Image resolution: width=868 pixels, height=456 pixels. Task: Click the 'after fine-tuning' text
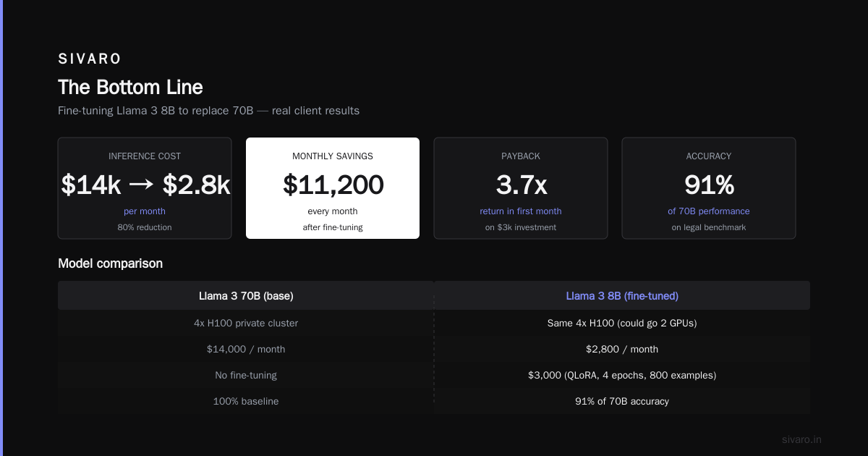[333, 227]
